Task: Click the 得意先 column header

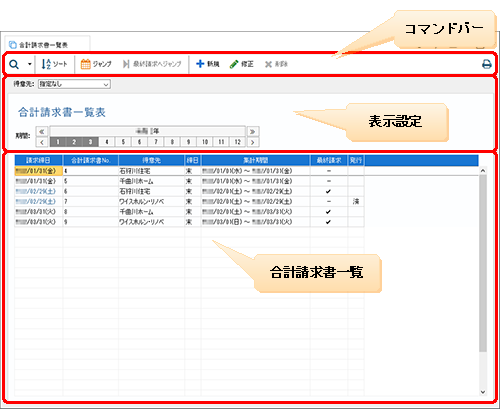Action: [151, 160]
